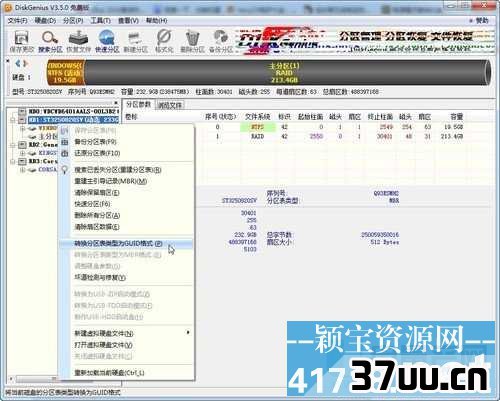Choose 清除扇区数据 menu entry
Viewport: 500px width, 401px height.
[127, 227]
